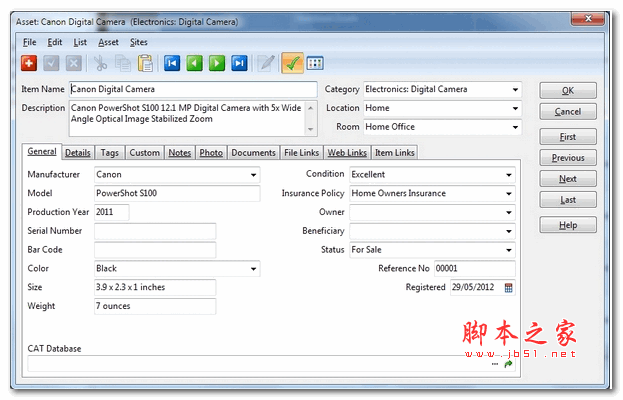Open the calendar picker beside Registered date

(508, 288)
